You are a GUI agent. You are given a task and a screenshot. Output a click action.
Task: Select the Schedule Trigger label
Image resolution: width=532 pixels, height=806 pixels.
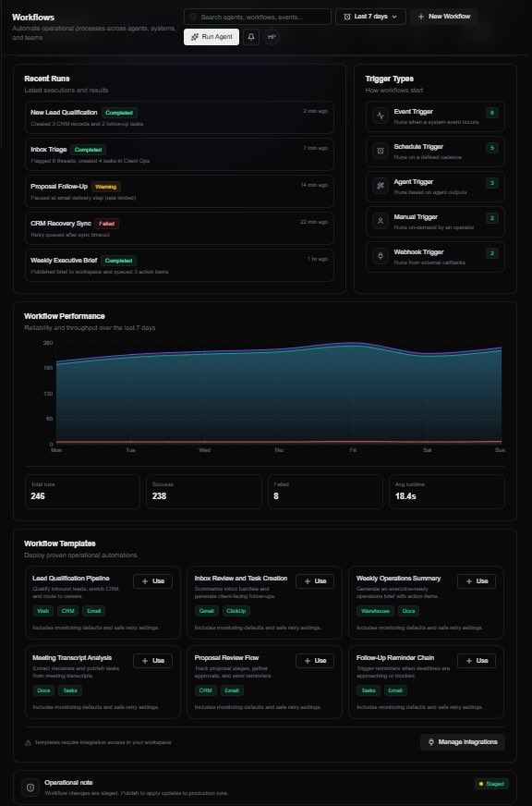(418, 146)
